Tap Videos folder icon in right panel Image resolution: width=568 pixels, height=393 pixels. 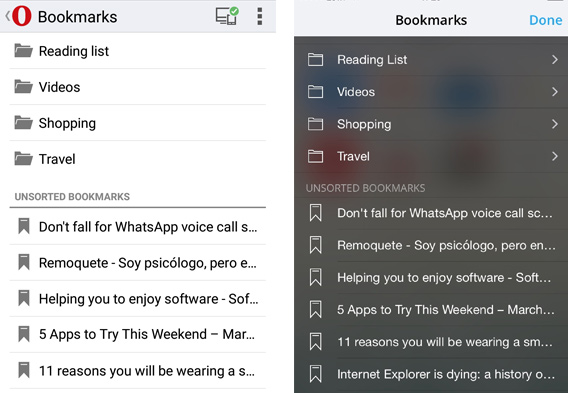coord(316,92)
